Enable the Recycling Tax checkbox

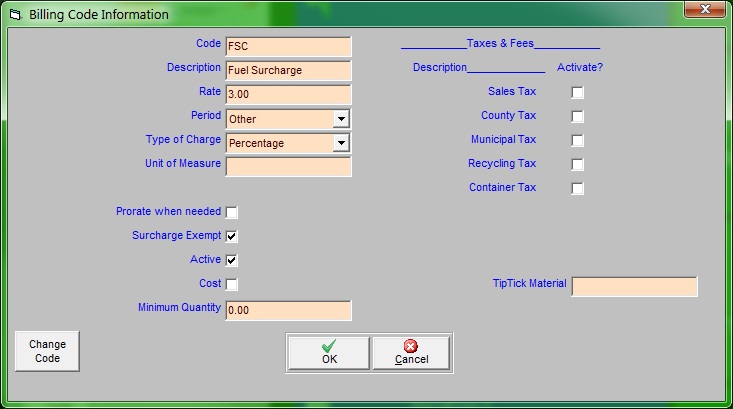coord(577,165)
